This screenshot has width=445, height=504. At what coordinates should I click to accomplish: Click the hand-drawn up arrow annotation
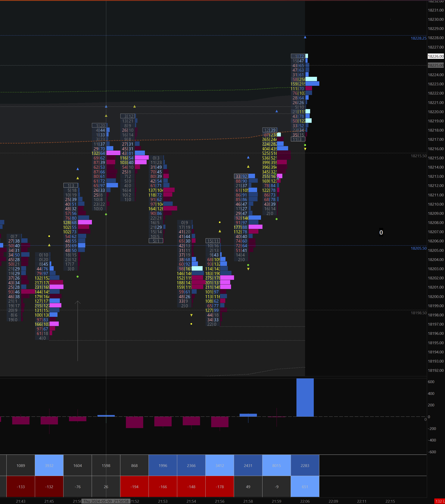(x=78, y=331)
